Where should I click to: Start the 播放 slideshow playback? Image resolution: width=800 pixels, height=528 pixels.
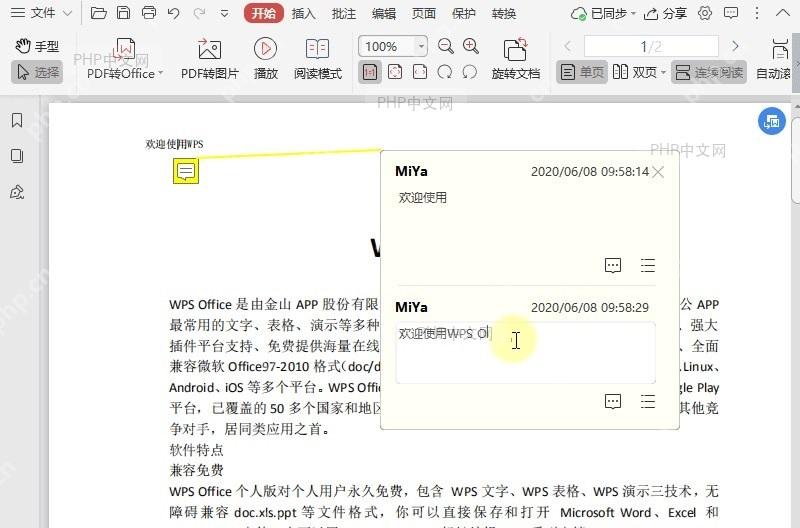265,59
